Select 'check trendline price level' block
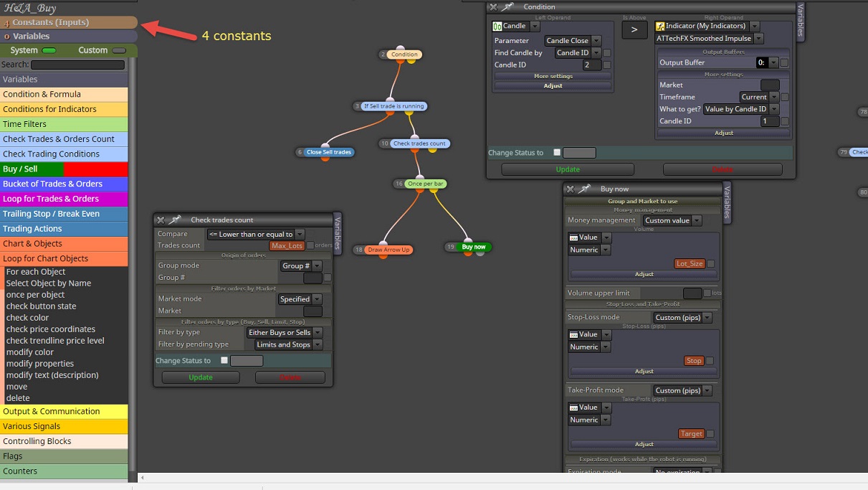The width and height of the screenshot is (868, 490). point(55,341)
